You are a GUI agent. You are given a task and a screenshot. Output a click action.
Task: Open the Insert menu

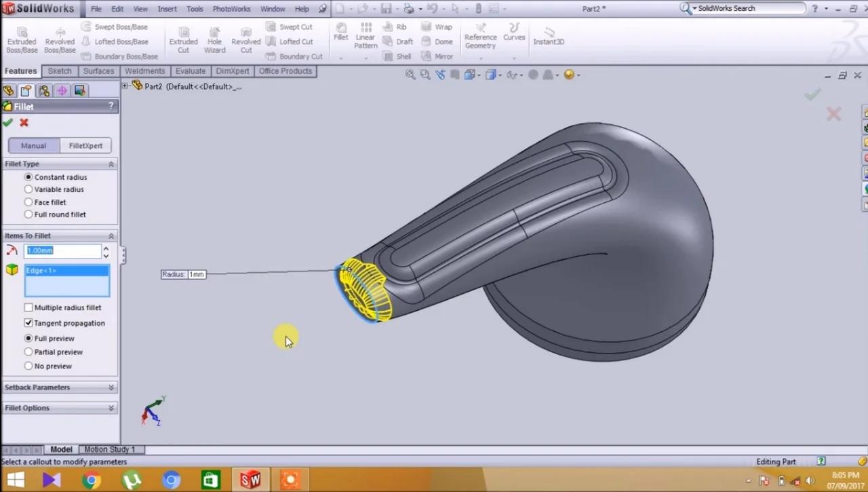point(167,9)
